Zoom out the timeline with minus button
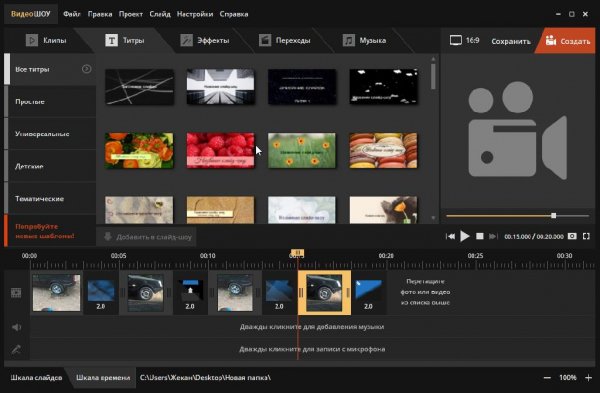 pos(547,378)
